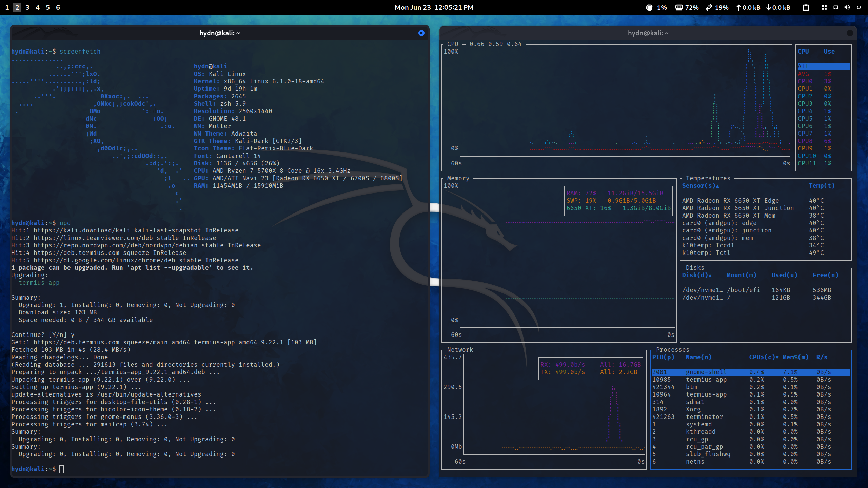Select the systemd process row
Image resolution: width=868 pixels, height=488 pixels.
click(751, 424)
